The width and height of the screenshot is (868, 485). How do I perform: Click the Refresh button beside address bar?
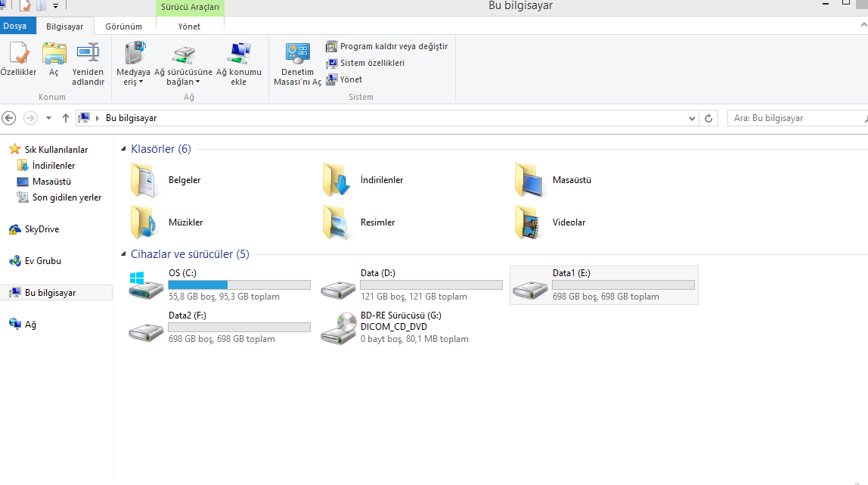(708, 119)
